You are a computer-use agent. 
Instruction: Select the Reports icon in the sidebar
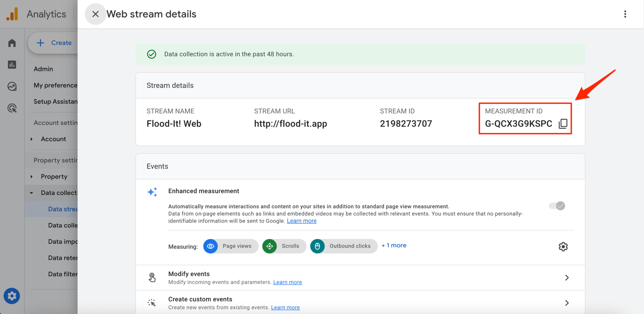pyautogui.click(x=12, y=65)
